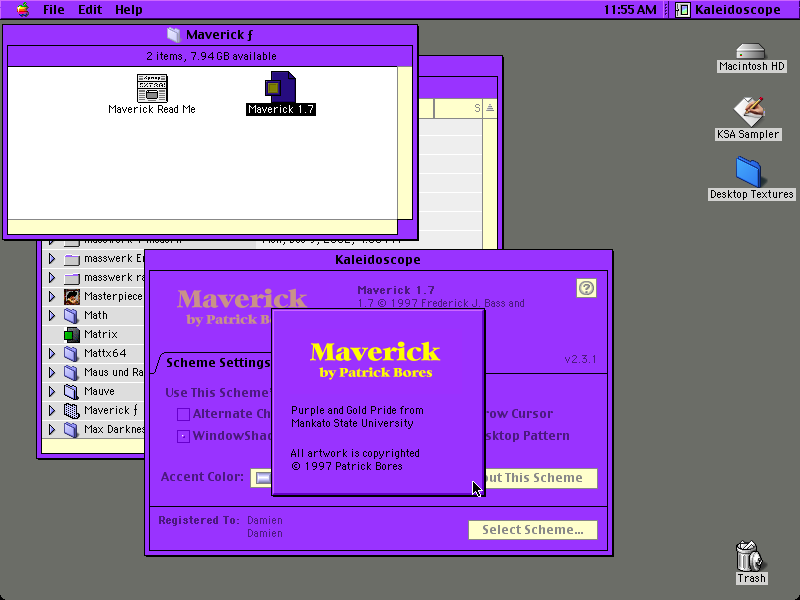This screenshot has height=600, width=800.
Task: Select the Masterpiece folder icon in list
Action: (72, 296)
